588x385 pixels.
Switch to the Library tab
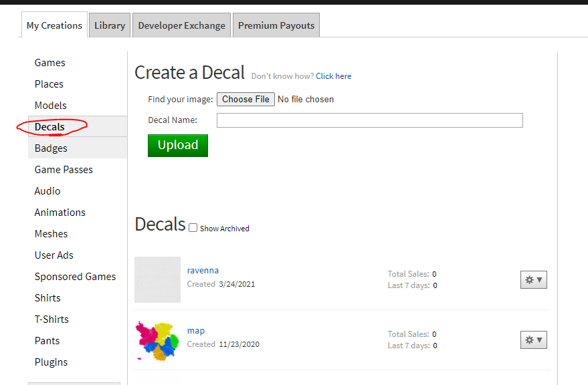tap(110, 25)
